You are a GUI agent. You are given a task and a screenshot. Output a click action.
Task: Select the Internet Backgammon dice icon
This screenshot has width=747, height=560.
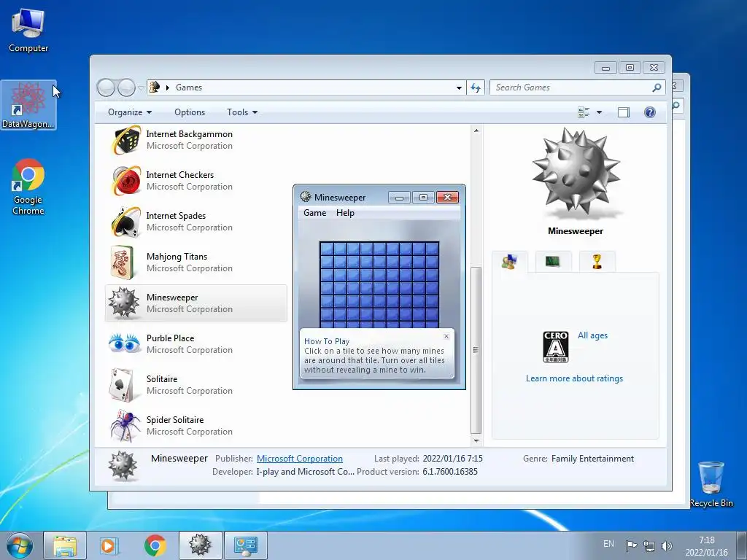pyautogui.click(x=125, y=140)
